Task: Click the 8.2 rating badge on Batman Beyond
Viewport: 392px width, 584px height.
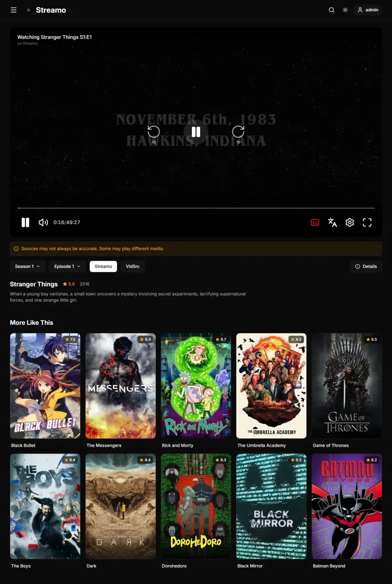Action: click(372, 460)
